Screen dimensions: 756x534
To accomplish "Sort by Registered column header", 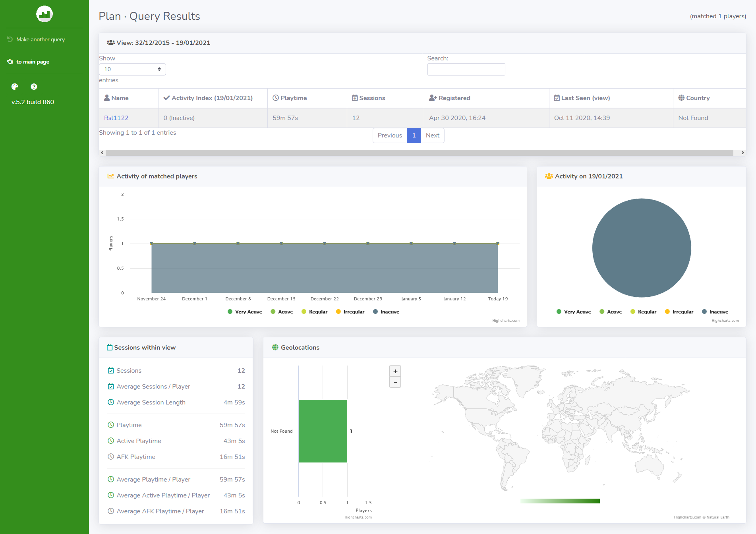I will (x=486, y=98).
